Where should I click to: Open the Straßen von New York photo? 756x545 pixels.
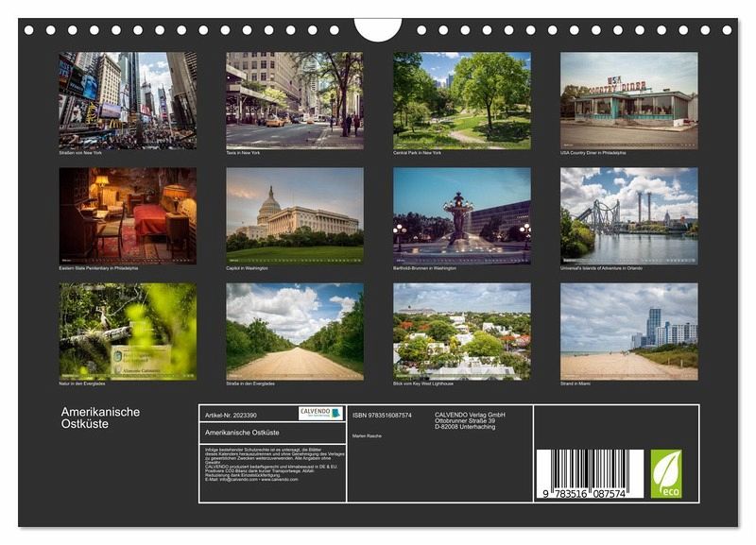128,100
